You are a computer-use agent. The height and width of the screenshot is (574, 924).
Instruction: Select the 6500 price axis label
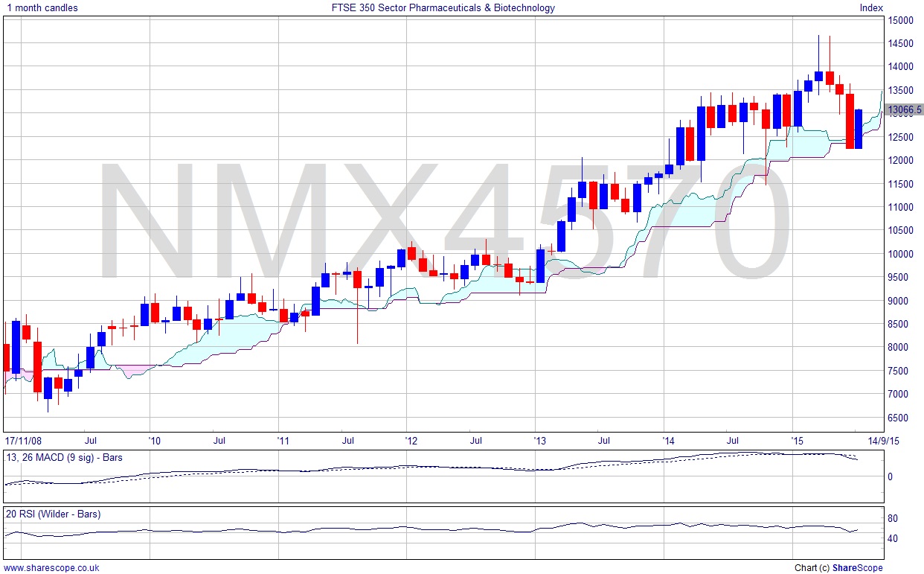click(x=899, y=418)
